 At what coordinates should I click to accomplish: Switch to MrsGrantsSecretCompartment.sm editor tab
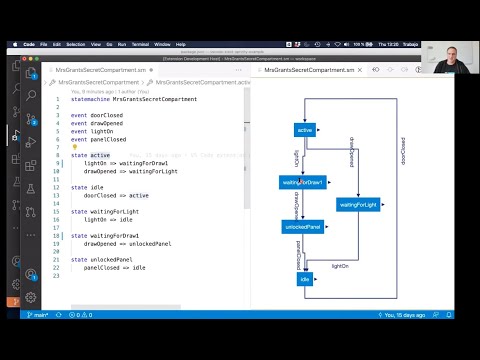click(x=101, y=70)
